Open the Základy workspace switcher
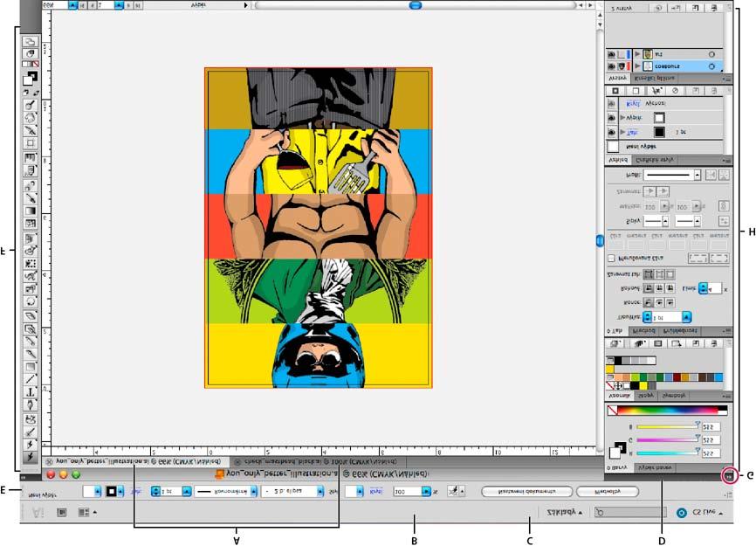 (565, 512)
